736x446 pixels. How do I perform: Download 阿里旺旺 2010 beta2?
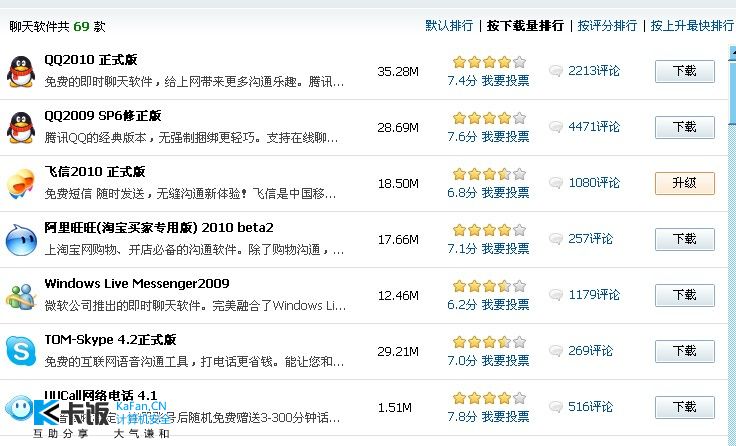click(x=685, y=239)
